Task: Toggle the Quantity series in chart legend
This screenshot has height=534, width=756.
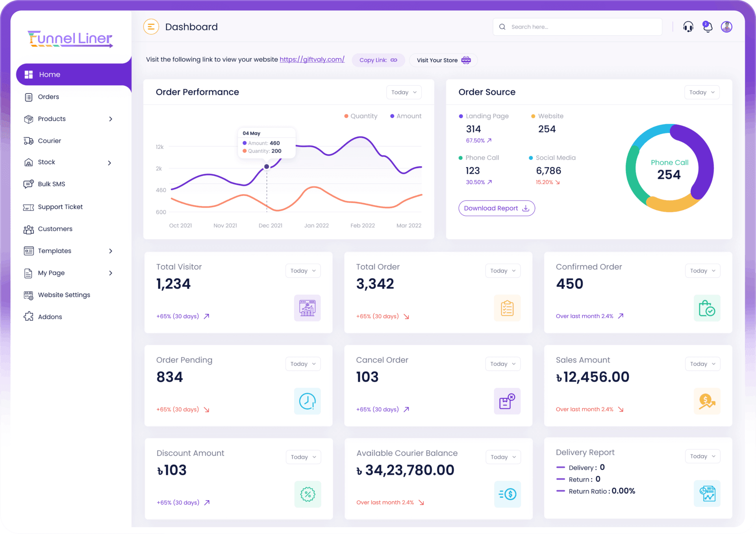Action: pyautogui.click(x=361, y=116)
